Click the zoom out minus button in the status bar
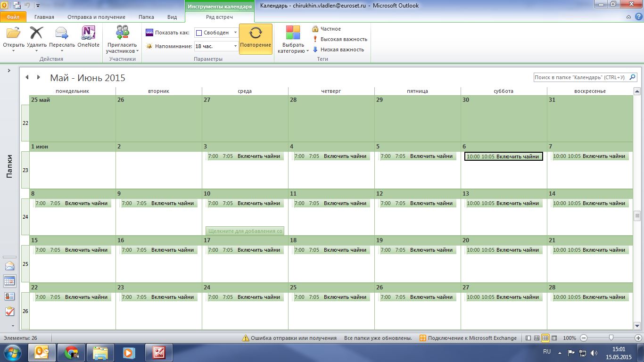Image resolution: width=644 pixels, height=362 pixels. [584, 338]
